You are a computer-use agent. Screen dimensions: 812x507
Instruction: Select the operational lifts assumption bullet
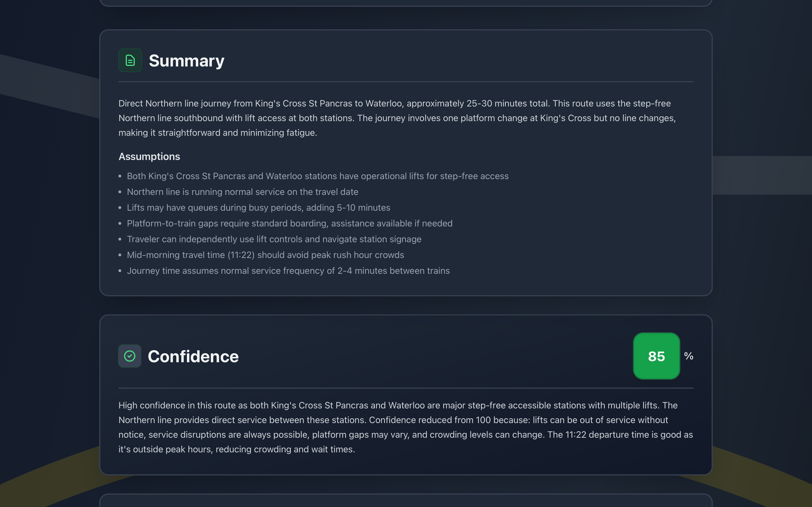point(317,176)
